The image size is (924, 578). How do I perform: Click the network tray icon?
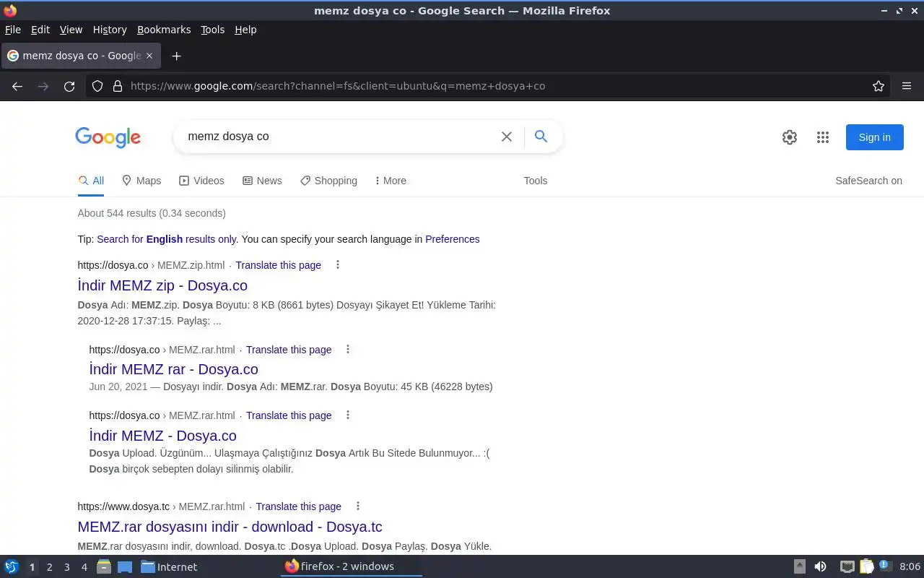[x=847, y=566]
